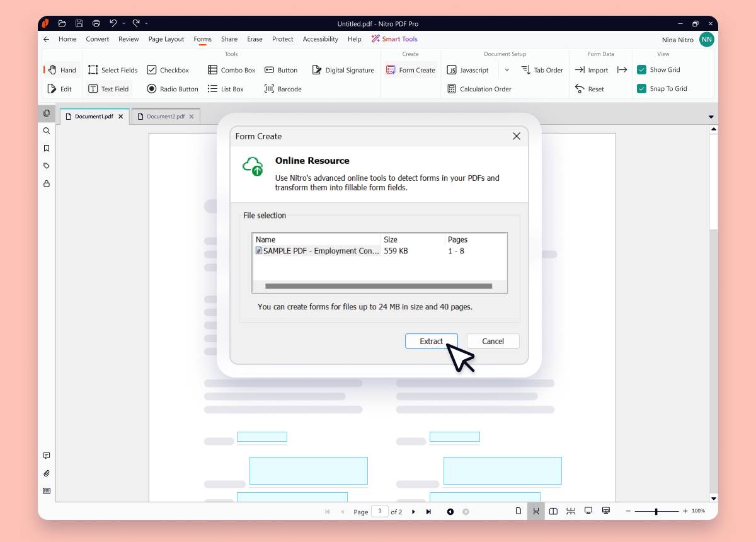Select the Barcode tool
The width and height of the screenshot is (756, 542).
point(283,89)
